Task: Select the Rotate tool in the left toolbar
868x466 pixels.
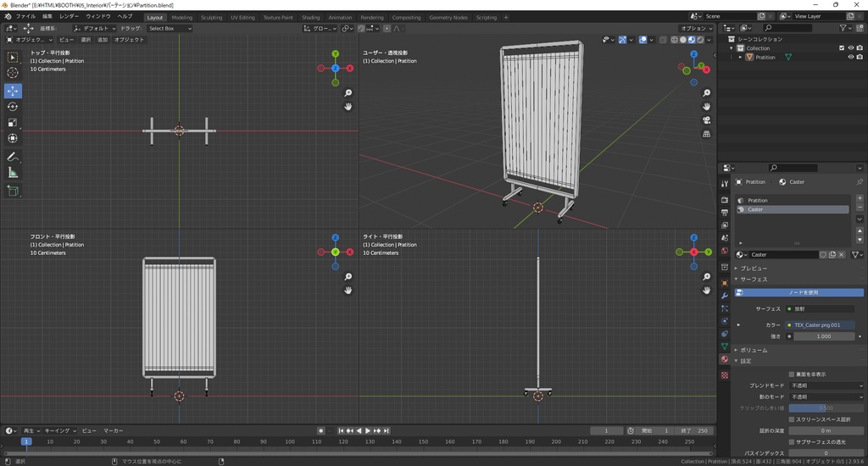Action: pos(13,107)
